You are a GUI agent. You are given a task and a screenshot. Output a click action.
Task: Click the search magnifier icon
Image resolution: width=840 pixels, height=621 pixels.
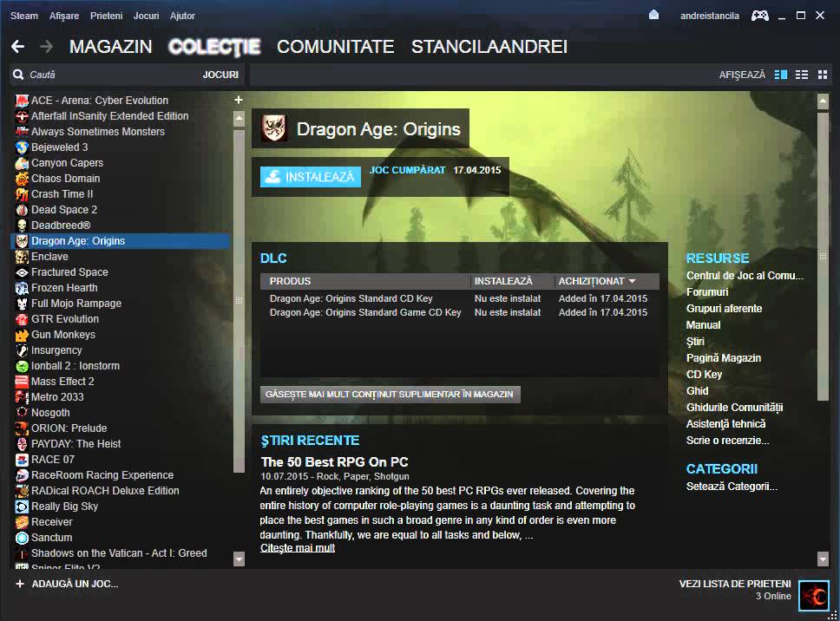click(18, 75)
